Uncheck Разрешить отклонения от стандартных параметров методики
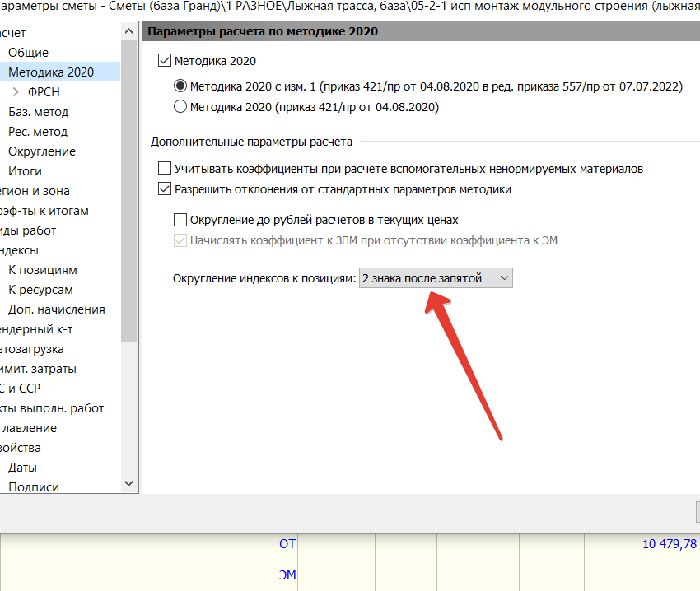This screenshot has width=700, height=591. pyautogui.click(x=165, y=188)
